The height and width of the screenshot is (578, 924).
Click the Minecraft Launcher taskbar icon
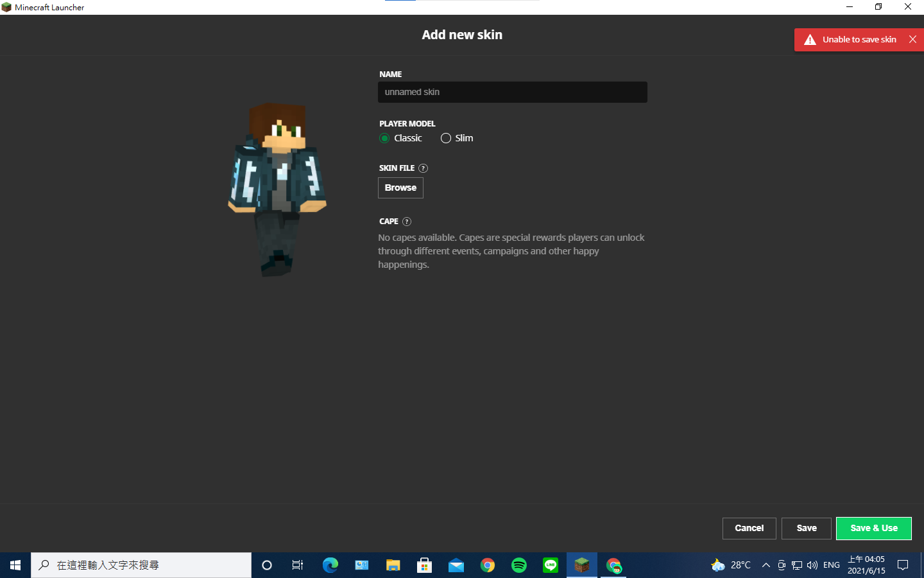(582, 565)
